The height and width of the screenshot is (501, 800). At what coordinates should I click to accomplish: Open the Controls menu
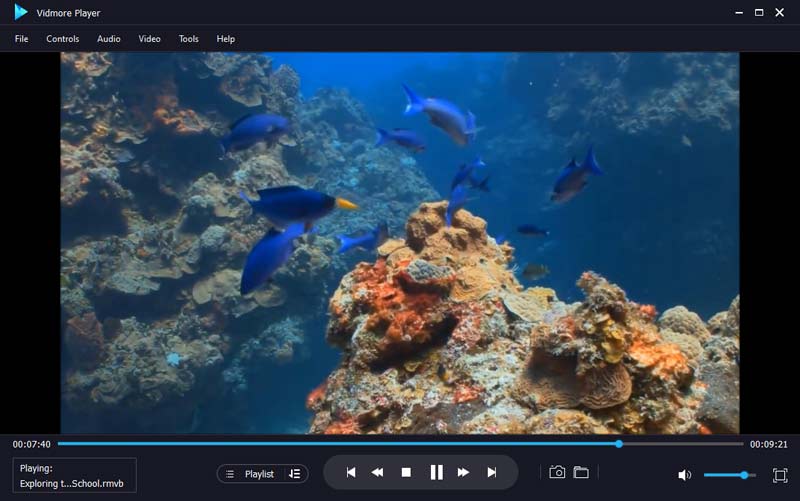(63, 39)
